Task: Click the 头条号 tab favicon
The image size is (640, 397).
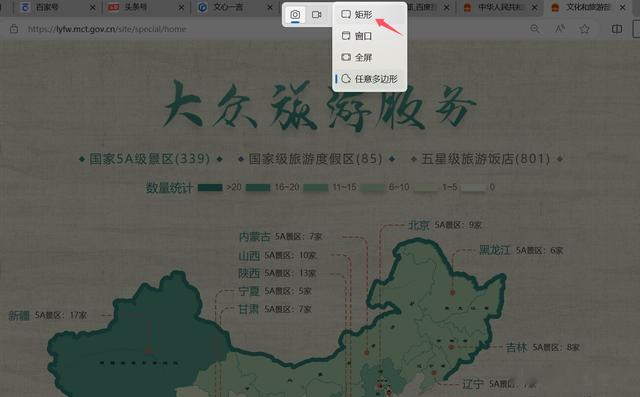Action: tap(114, 7)
